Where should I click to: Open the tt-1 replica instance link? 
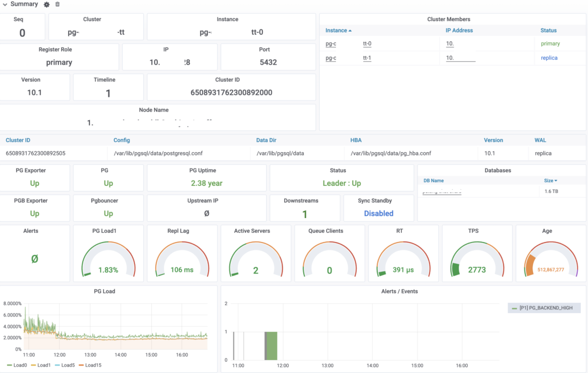click(x=367, y=58)
